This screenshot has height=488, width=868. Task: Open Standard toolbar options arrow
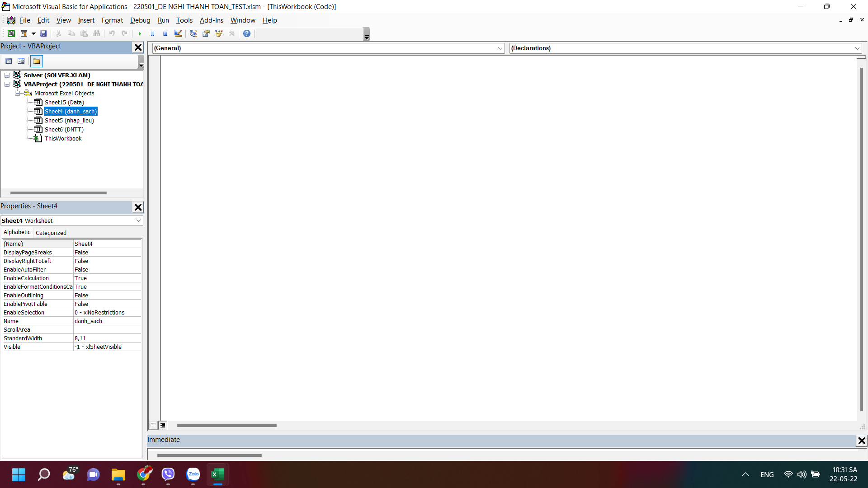(x=367, y=34)
